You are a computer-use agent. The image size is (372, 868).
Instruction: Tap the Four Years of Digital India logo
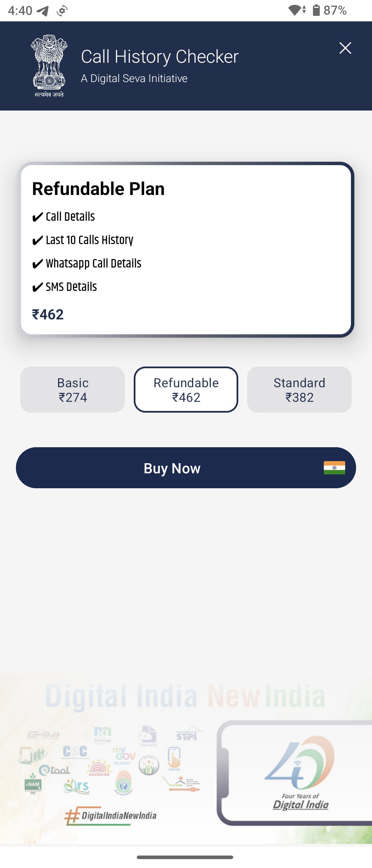point(300,773)
